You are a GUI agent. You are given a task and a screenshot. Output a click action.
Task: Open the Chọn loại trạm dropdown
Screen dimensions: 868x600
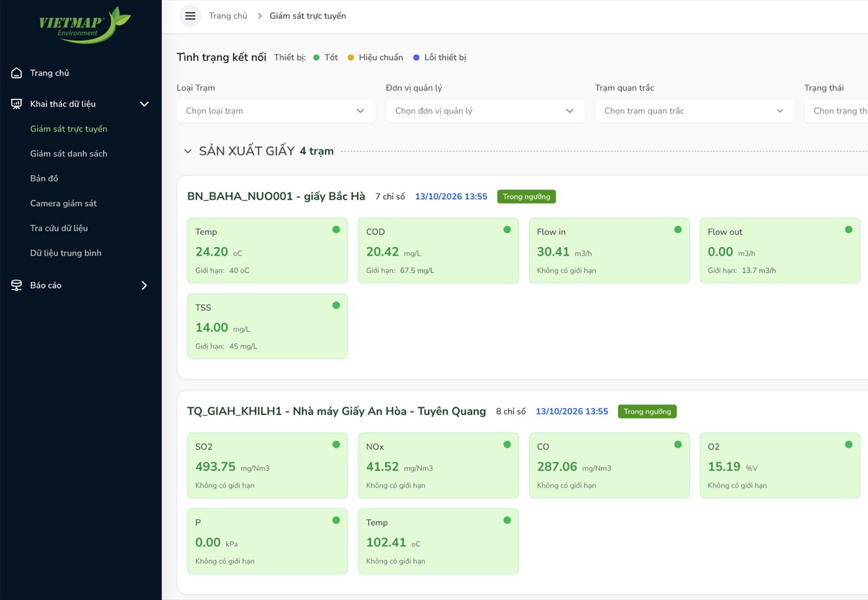click(276, 111)
